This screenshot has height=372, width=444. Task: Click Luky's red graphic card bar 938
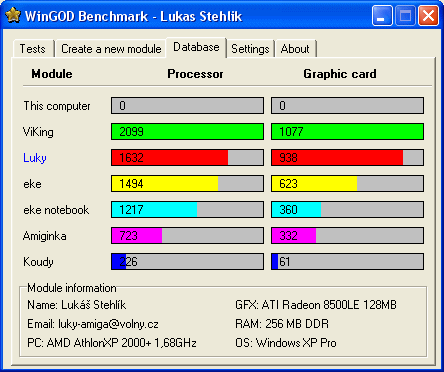pos(347,158)
